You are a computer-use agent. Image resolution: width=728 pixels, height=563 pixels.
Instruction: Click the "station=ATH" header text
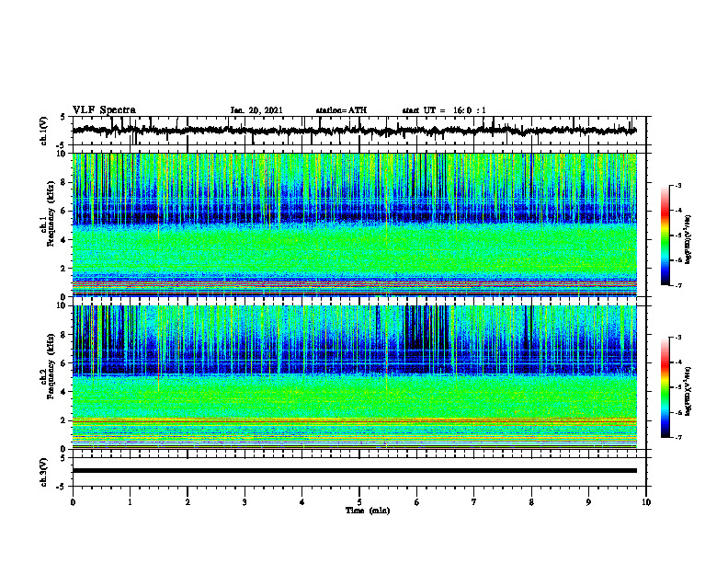tap(341, 110)
